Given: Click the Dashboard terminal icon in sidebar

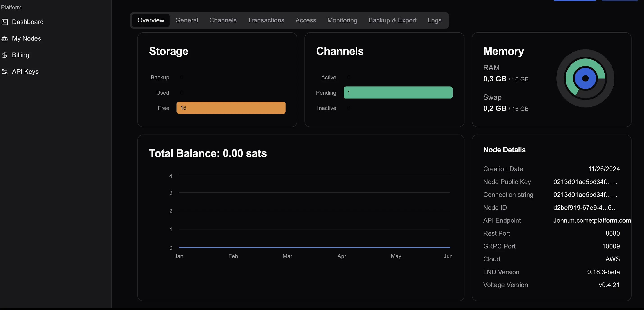Looking at the screenshot, I should pos(5,22).
